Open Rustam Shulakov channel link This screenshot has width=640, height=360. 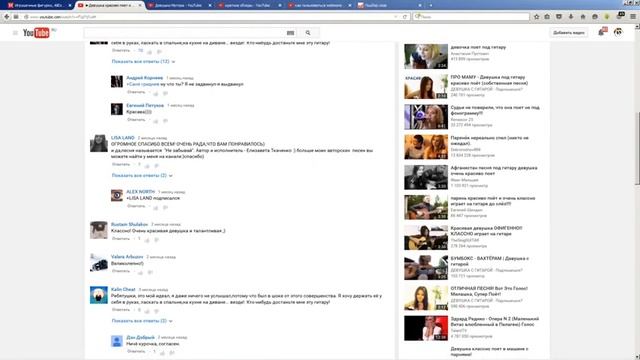click(x=129, y=224)
